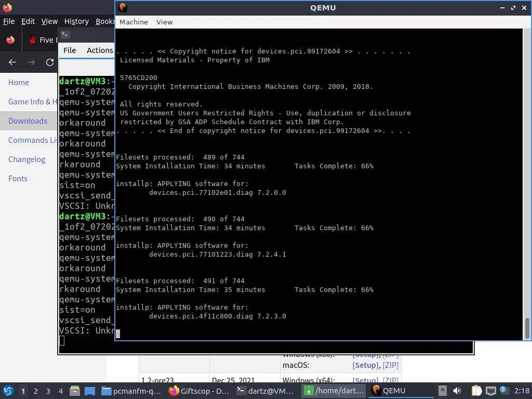This screenshot has width=532, height=399.
Task: Open the Game Info sidebar link
Action: [33, 102]
